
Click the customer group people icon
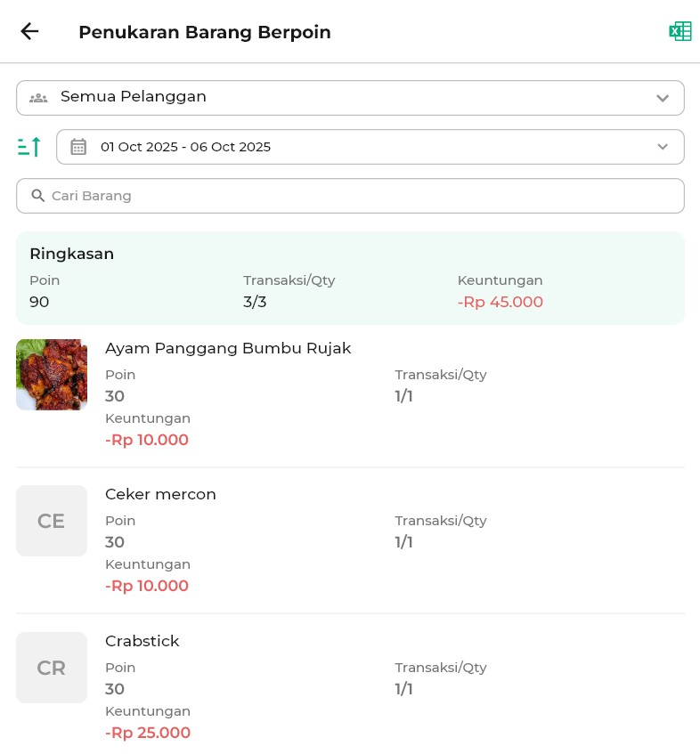[38, 98]
